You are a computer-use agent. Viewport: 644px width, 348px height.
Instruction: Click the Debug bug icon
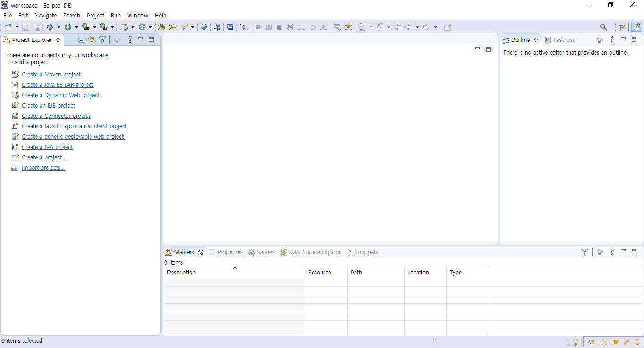tap(50, 27)
